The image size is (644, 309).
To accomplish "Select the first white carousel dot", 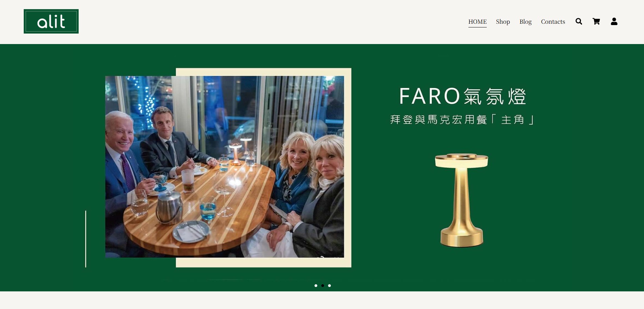I will [316, 286].
